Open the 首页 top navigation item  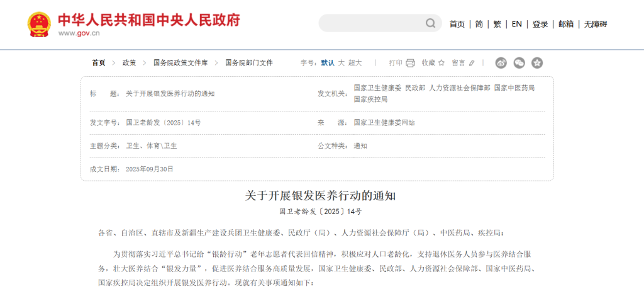[x=457, y=24]
